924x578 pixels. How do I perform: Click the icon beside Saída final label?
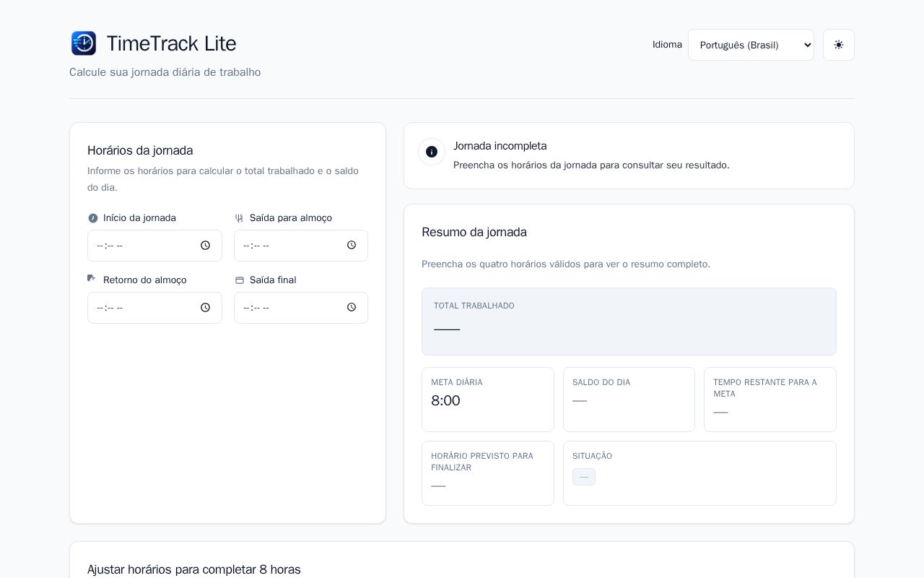pos(240,280)
